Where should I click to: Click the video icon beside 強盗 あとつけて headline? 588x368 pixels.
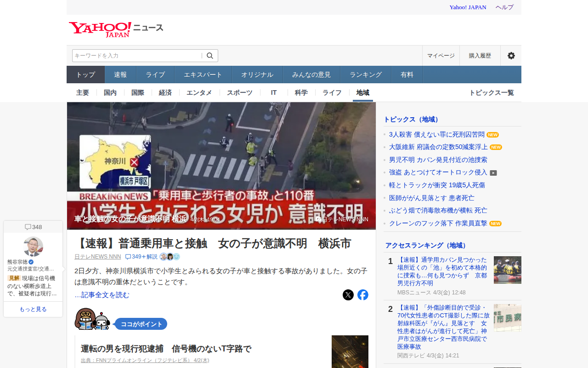click(x=493, y=173)
